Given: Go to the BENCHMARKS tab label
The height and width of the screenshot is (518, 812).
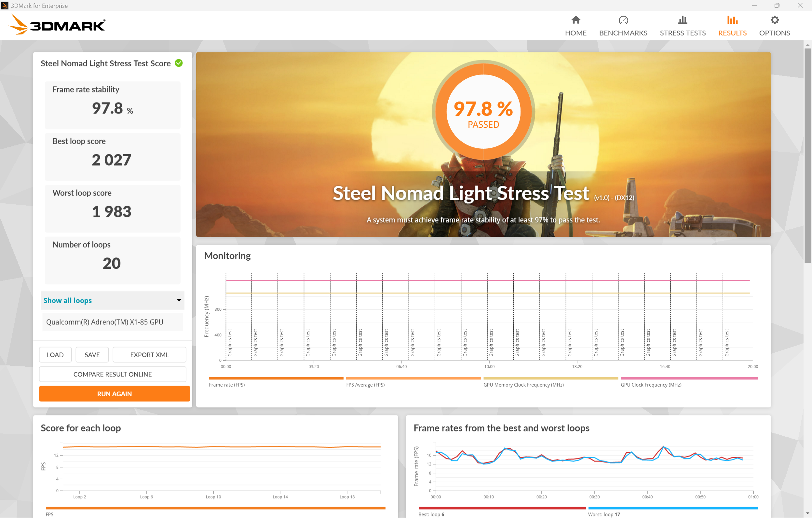Looking at the screenshot, I should (x=623, y=33).
